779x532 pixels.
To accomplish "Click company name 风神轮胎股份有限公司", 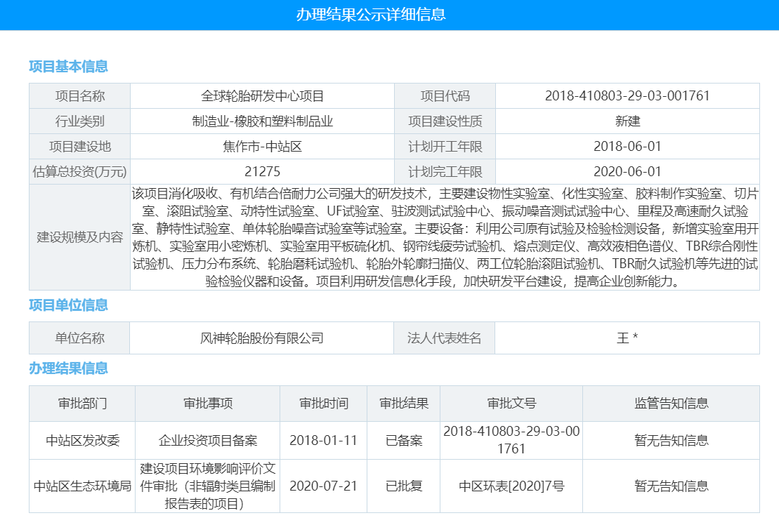I will coord(262,338).
